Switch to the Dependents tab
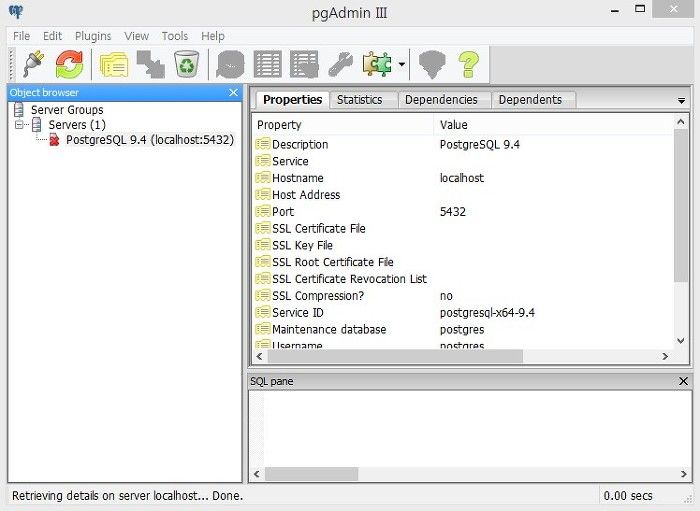700x511 pixels. (x=530, y=100)
